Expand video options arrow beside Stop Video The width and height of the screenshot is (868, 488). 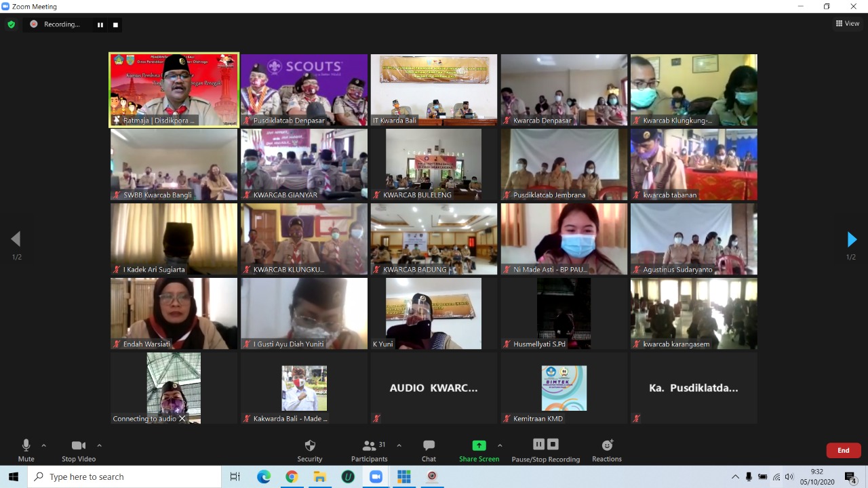(x=99, y=445)
